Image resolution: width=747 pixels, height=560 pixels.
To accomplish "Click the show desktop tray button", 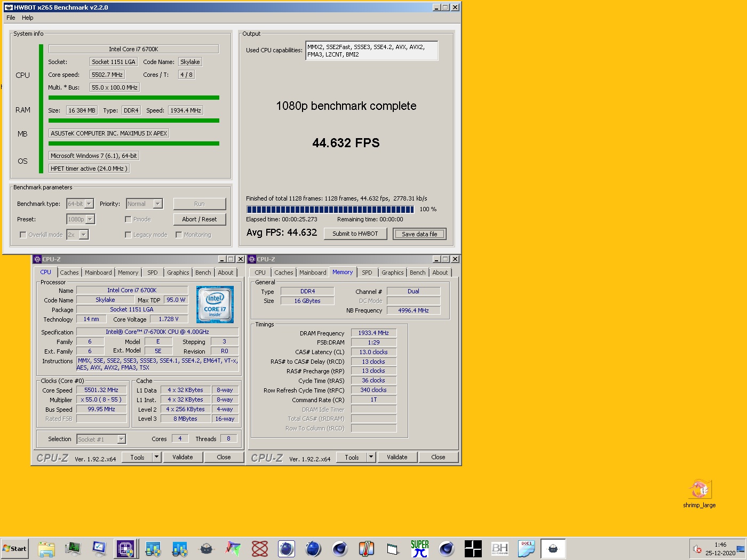I will 741,549.
